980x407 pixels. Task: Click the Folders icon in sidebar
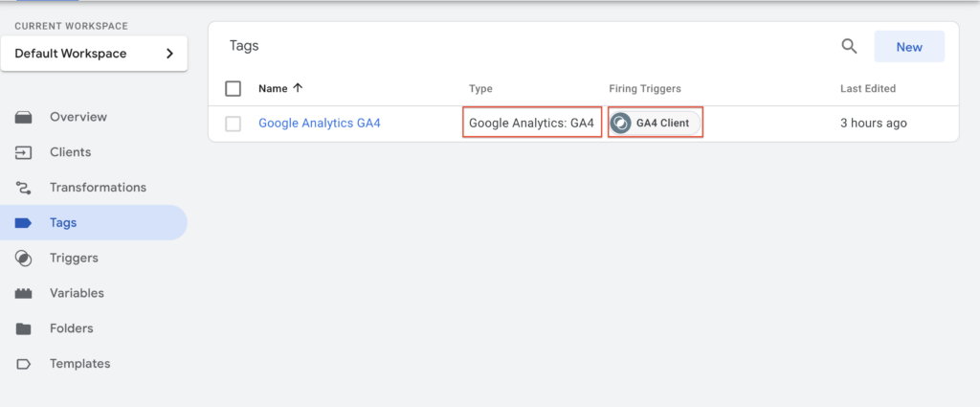pyautogui.click(x=24, y=328)
